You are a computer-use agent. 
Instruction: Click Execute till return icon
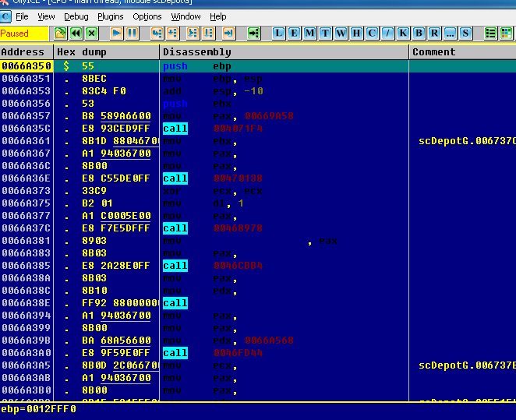pyautogui.click(x=228, y=34)
